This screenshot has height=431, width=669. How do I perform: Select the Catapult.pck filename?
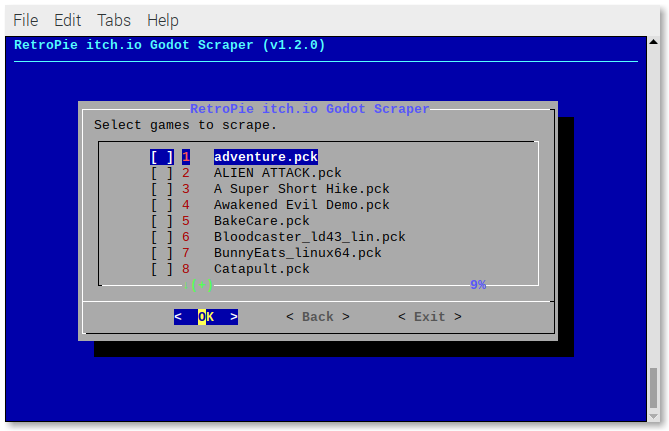(x=262, y=269)
